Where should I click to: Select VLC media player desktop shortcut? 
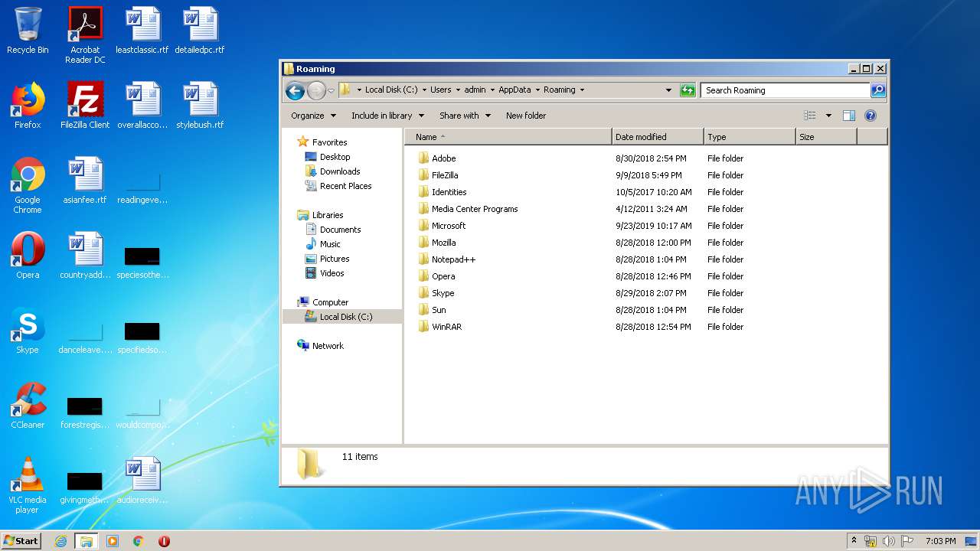point(28,485)
